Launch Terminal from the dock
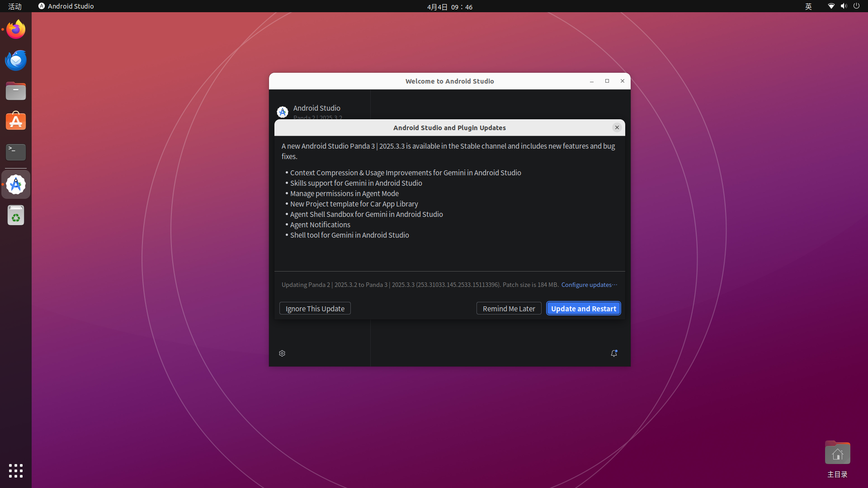The height and width of the screenshot is (488, 868). (16, 152)
